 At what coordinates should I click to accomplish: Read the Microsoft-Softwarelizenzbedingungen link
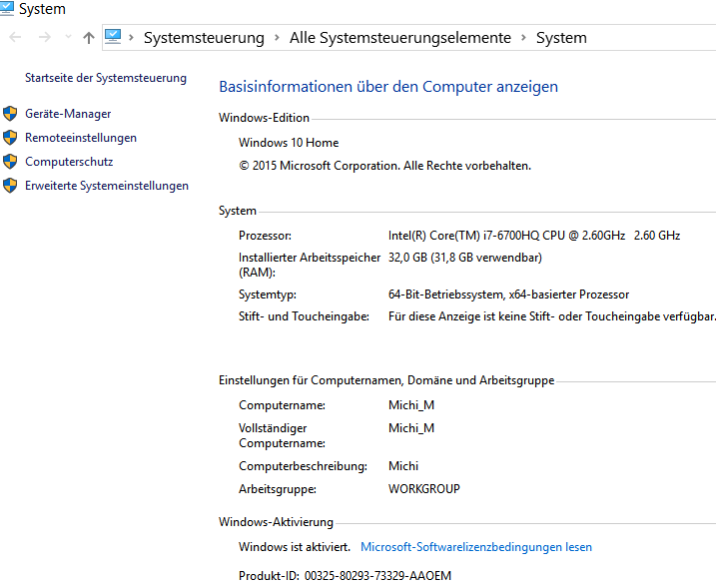pyautogui.click(x=475, y=547)
